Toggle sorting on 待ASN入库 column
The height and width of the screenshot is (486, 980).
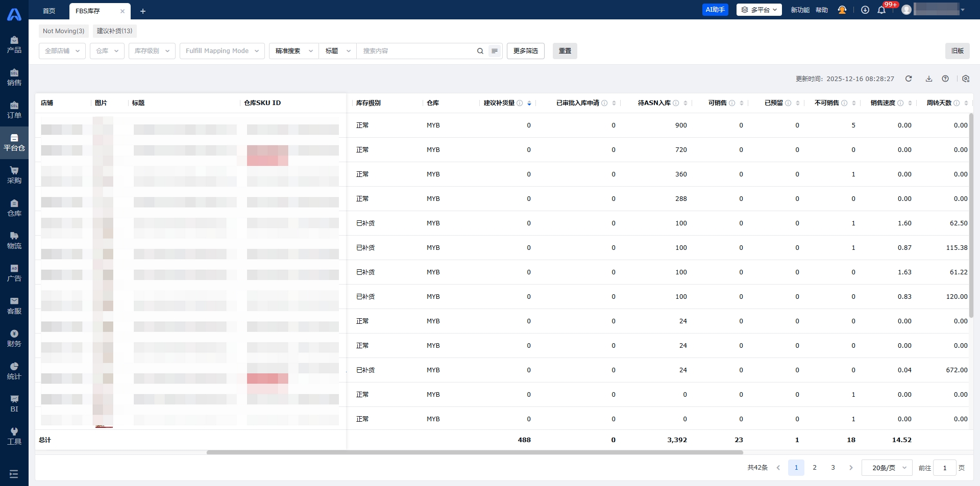coord(685,103)
